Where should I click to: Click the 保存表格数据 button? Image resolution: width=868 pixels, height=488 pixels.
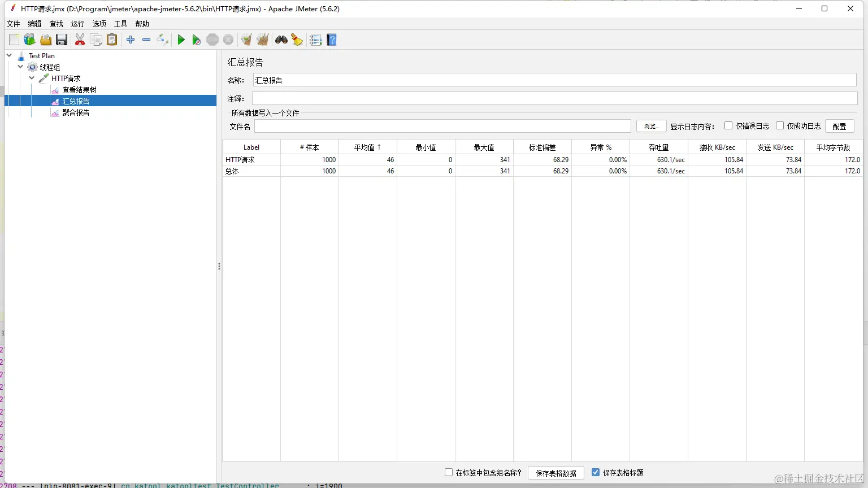coord(556,473)
